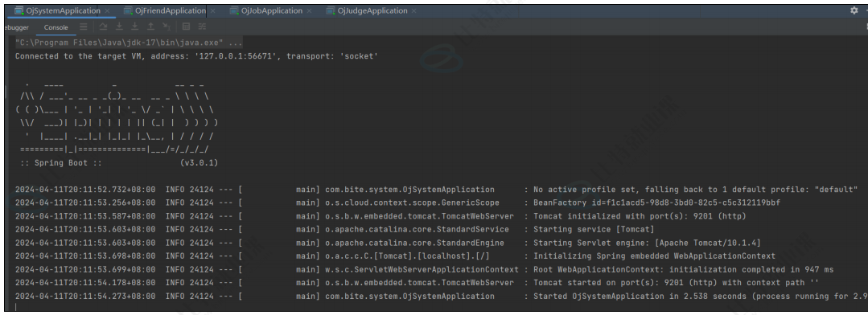Click the 'Started OjSystemApplication in 2.538 seconds' message
The height and width of the screenshot is (315, 868).
pos(700,297)
